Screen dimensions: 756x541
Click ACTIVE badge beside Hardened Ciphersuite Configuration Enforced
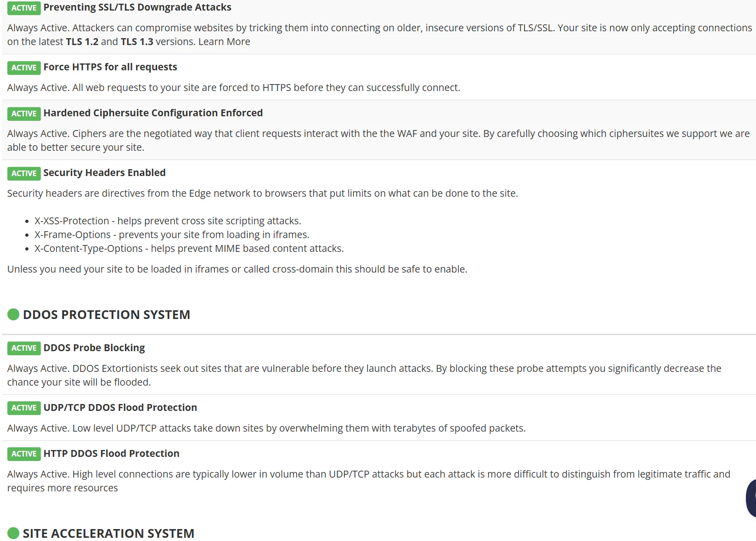[24, 114]
